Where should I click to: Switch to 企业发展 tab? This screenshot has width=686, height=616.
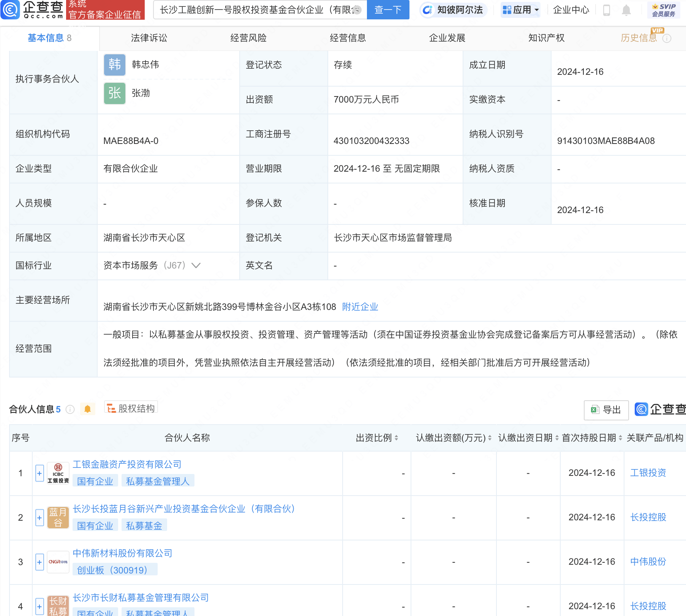[x=447, y=38]
